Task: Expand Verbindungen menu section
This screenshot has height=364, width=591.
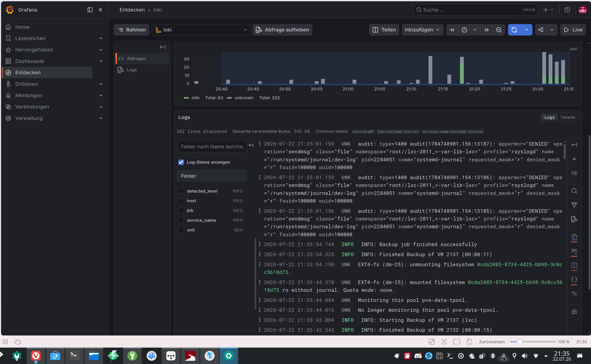Action: tap(101, 107)
